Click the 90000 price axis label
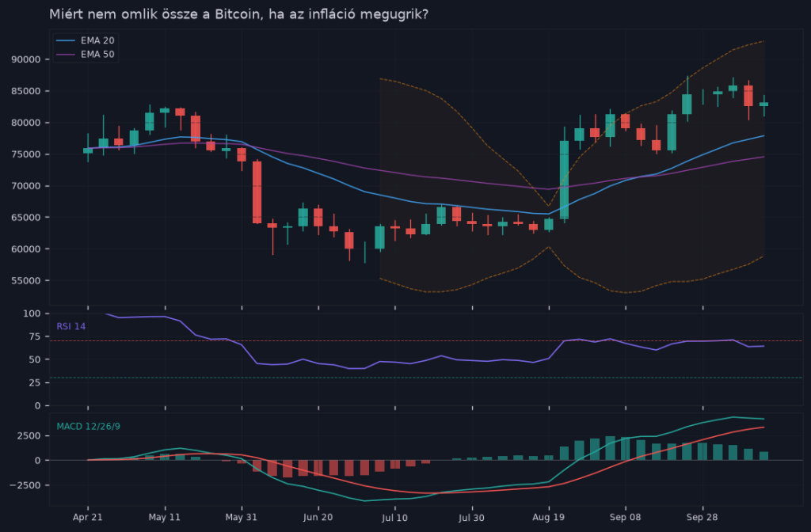 (26, 59)
